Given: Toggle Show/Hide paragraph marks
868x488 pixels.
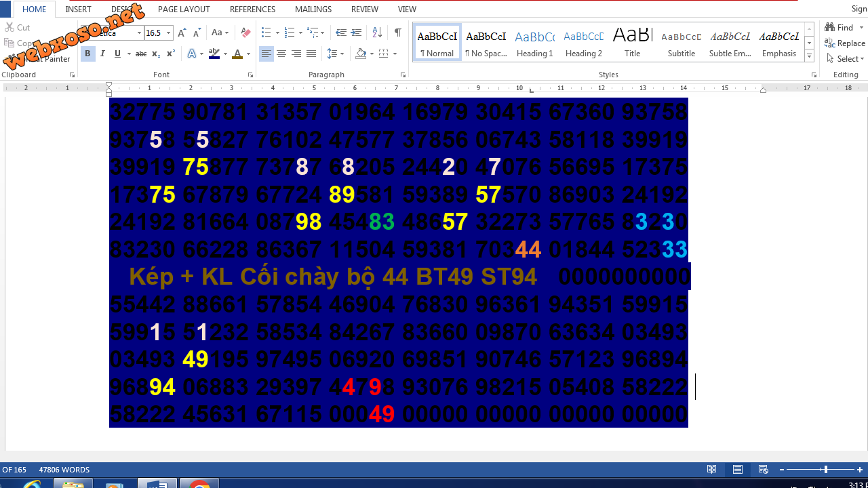Looking at the screenshot, I should pyautogui.click(x=397, y=33).
